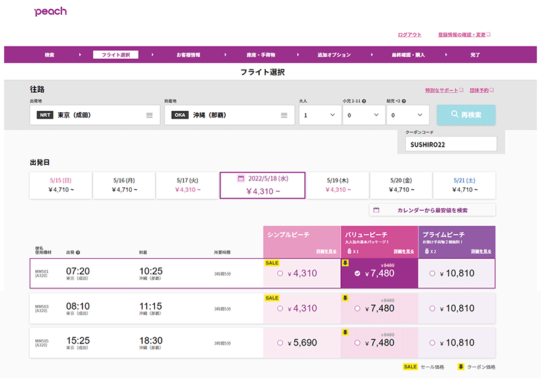This screenshot has width=541, height=392.
Task: Open the departure airport list menu icon
Action: tap(149, 115)
